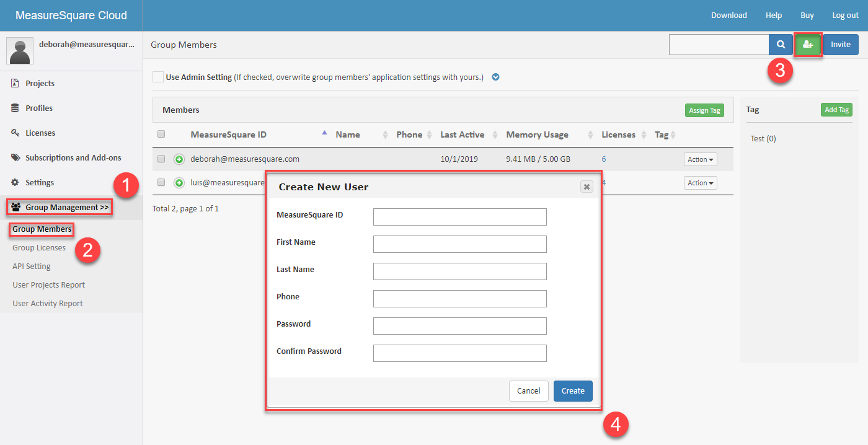Screen dimensions: 868x445
Task: Click the Invite button
Action: click(x=841, y=45)
